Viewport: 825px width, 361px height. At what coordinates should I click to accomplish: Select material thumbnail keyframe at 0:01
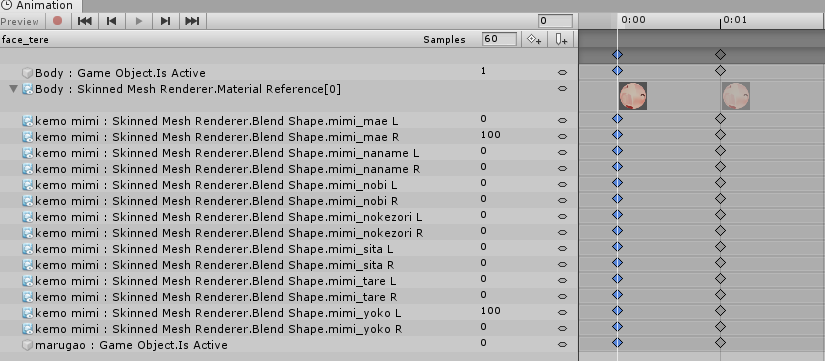point(736,96)
